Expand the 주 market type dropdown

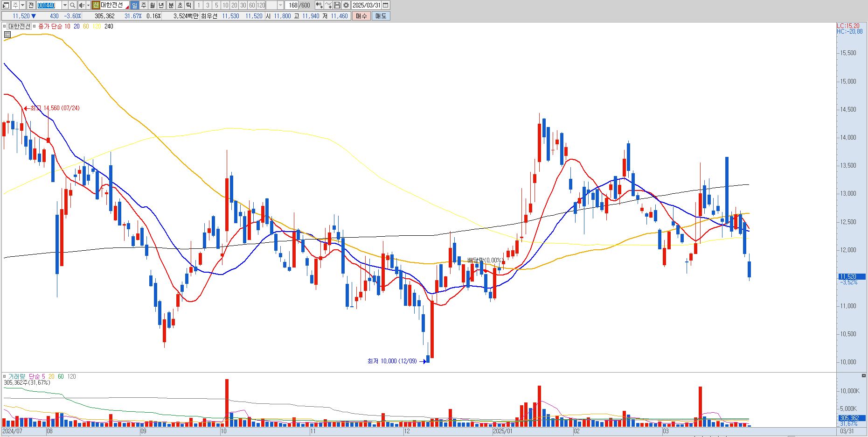coord(23,5)
